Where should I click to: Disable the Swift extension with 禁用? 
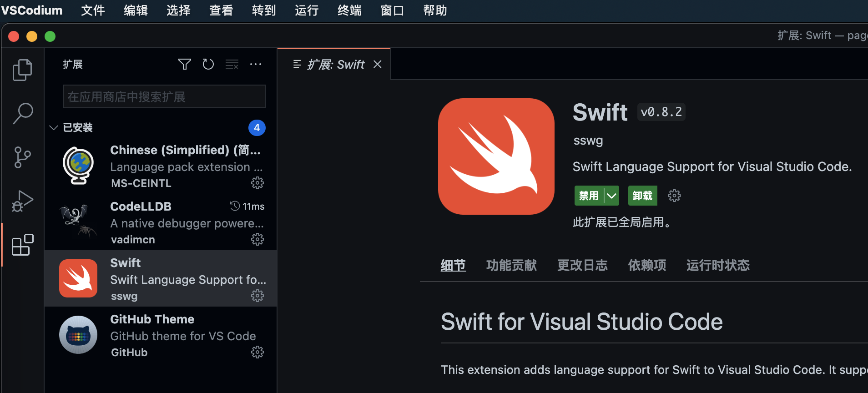[x=589, y=196]
